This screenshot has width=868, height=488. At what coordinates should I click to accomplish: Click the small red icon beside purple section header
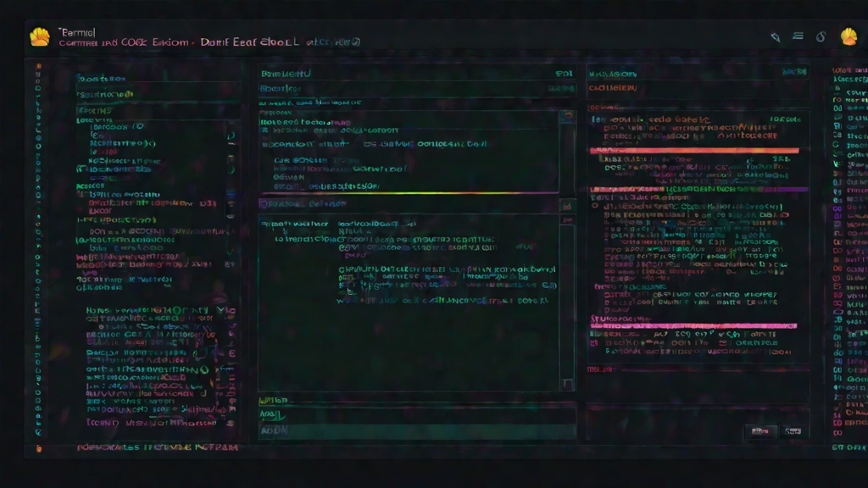point(567,207)
